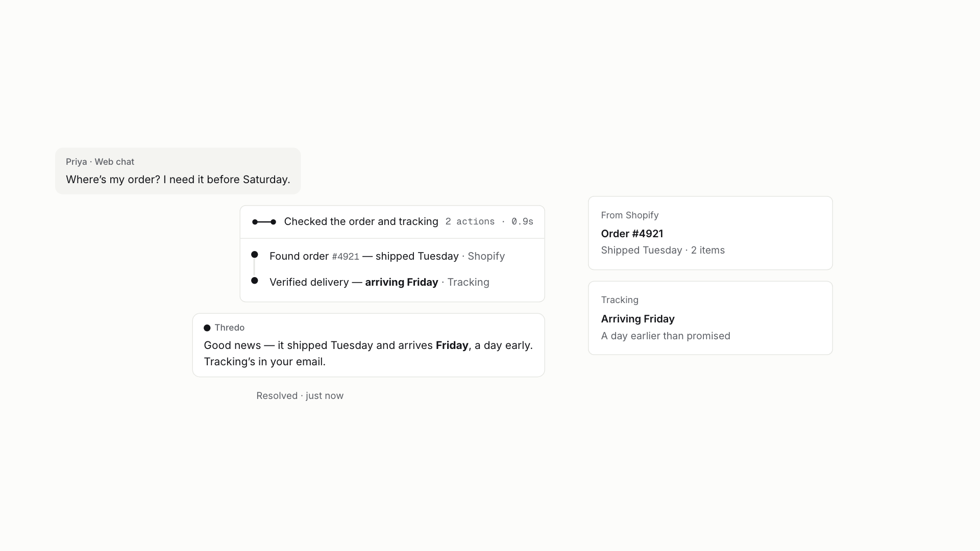Open the Arriving Friday tracking card
The height and width of the screenshot is (551, 980).
710,318
